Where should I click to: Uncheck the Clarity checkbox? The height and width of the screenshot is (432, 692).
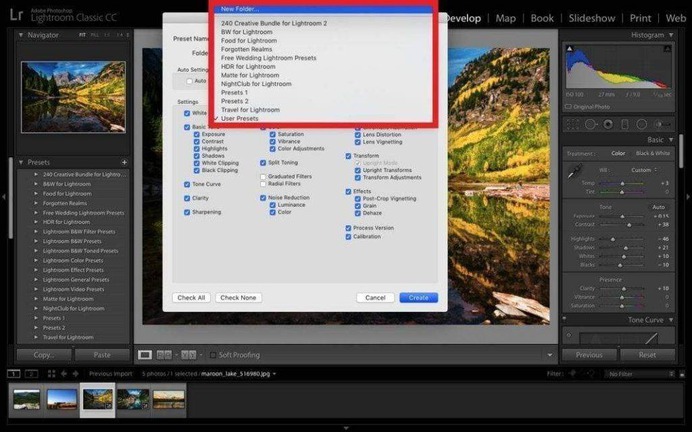(187, 198)
